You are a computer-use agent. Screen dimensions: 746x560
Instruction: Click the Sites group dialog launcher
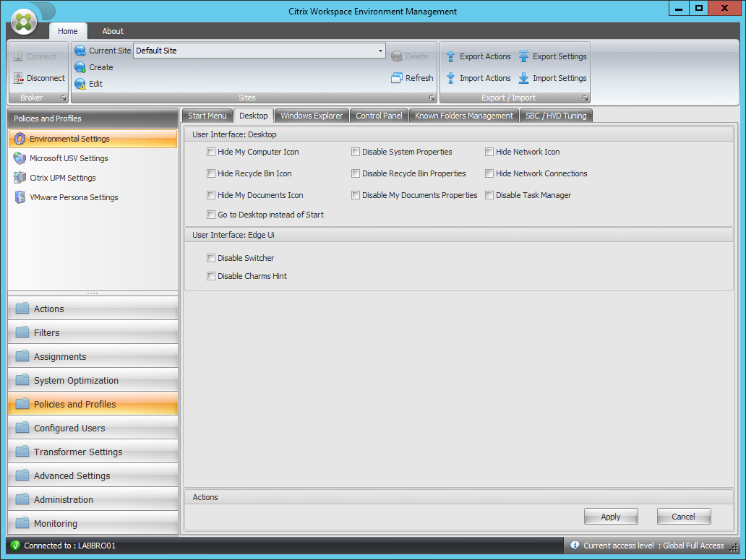point(432,98)
